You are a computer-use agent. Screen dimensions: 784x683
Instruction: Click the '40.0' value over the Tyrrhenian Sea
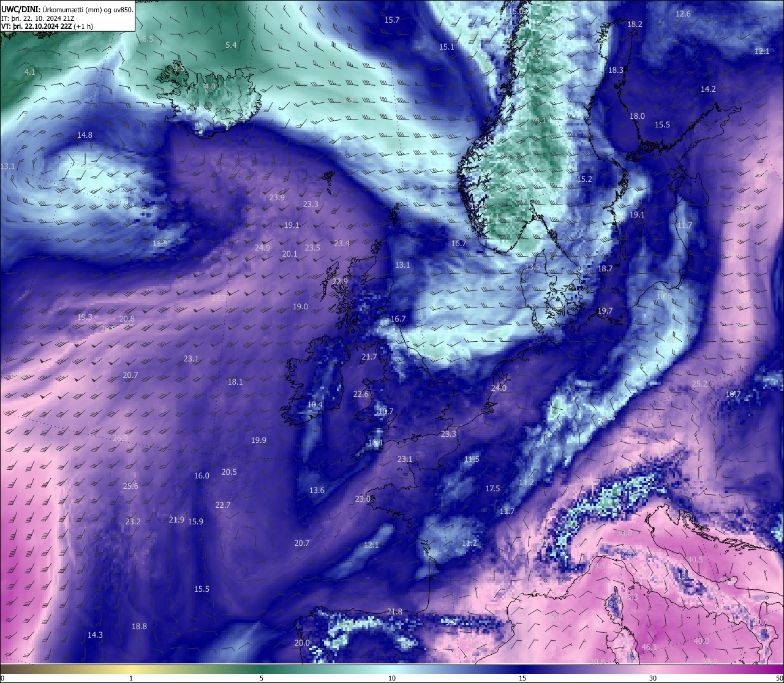coord(701,641)
